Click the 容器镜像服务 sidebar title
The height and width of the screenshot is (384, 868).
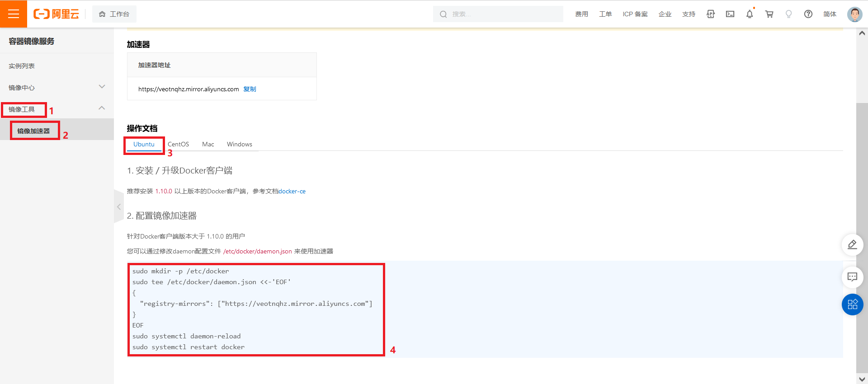32,41
